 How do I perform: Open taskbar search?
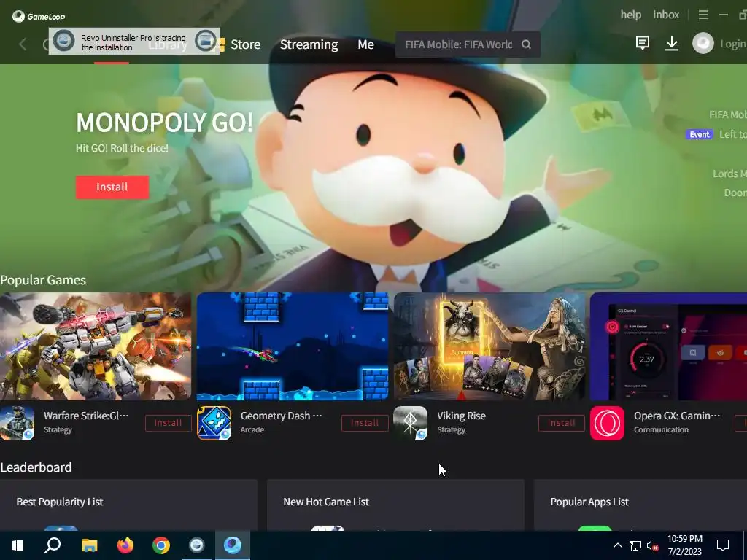coord(53,545)
